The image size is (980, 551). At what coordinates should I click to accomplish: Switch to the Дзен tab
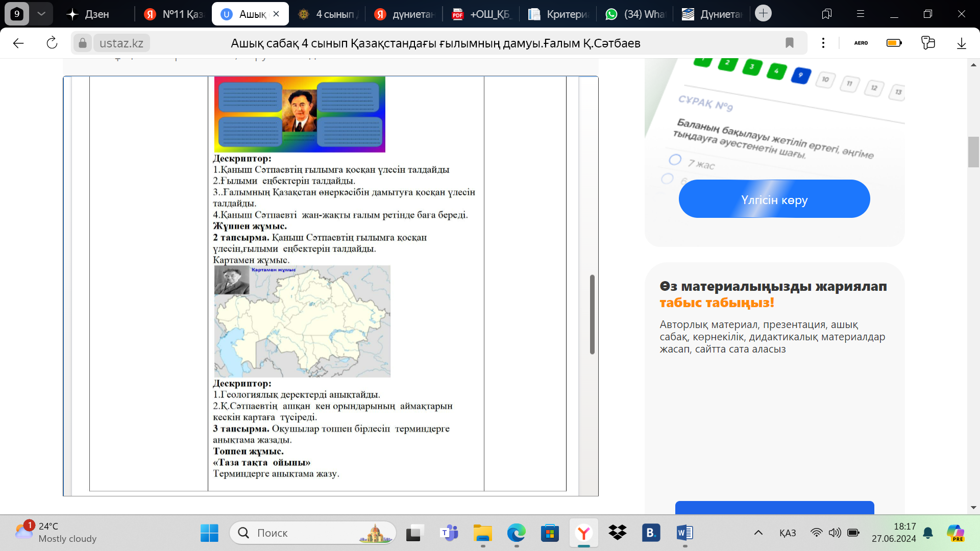click(x=88, y=14)
